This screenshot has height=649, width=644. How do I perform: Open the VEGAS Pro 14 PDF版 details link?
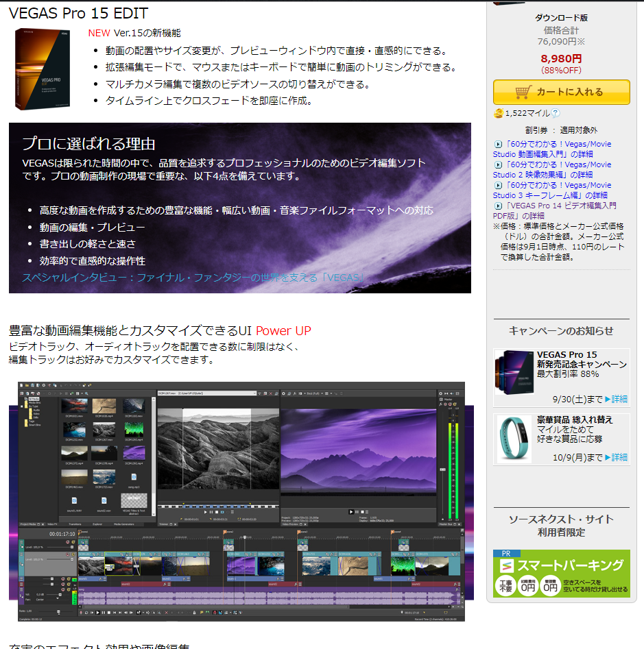point(555,210)
